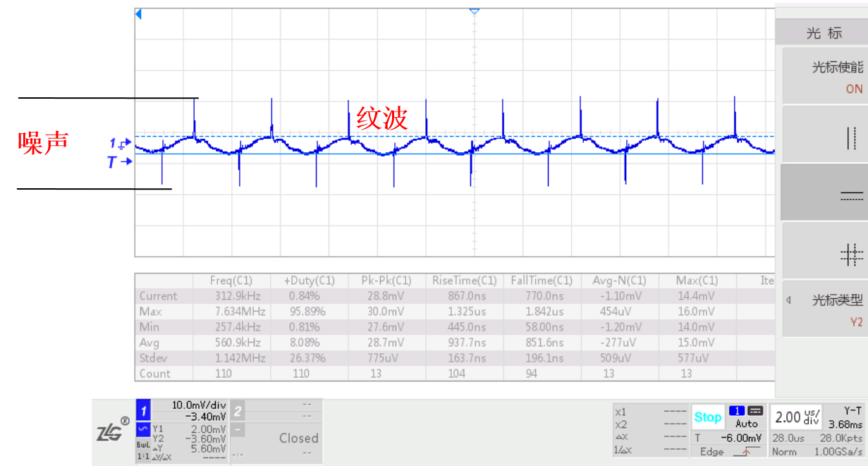Click the channel 1 ground level marker
The image size is (868, 466).
(119, 144)
